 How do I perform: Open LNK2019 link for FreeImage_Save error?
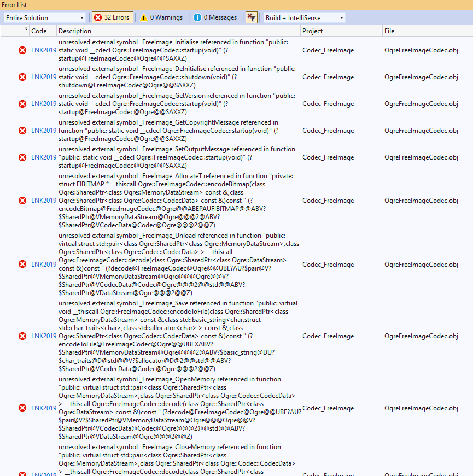click(x=44, y=336)
